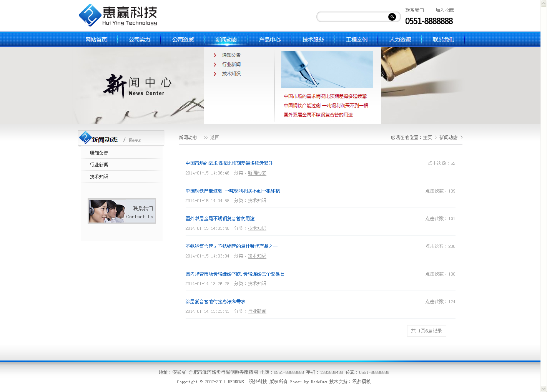The height and width of the screenshot is (392, 547).
Task: Click the scrollbar up arrow
Action: [x=544, y=3]
